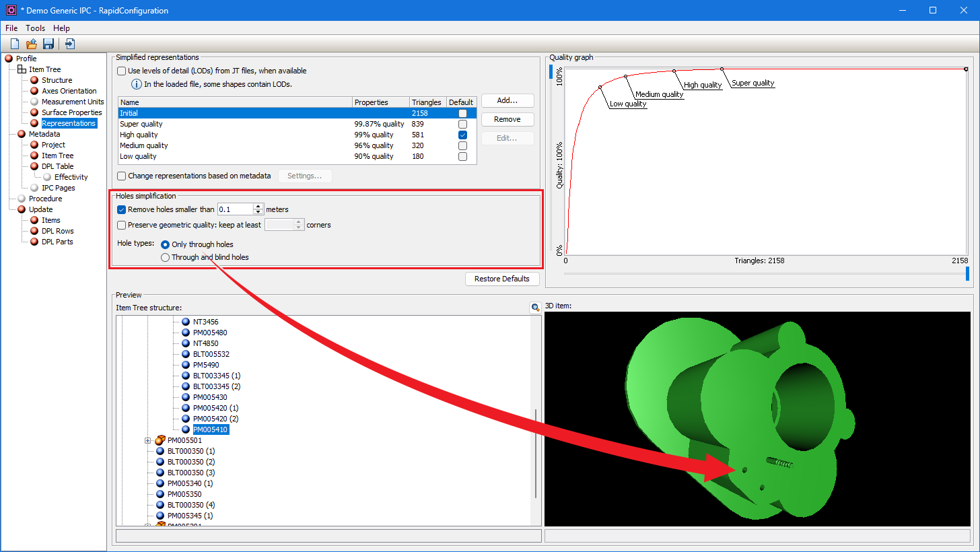Screen dimensions: 980x552
Task: Create a new profile using toolbar icon
Action: tap(14, 43)
